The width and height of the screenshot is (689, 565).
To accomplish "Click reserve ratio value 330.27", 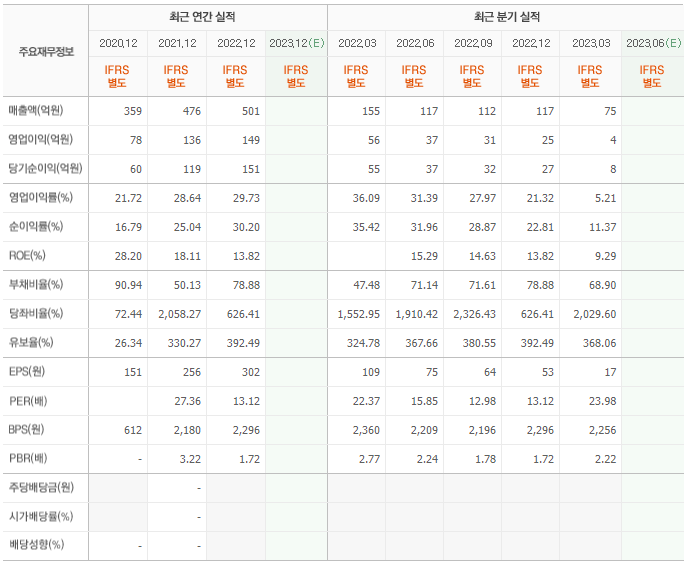I will click(184, 343).
